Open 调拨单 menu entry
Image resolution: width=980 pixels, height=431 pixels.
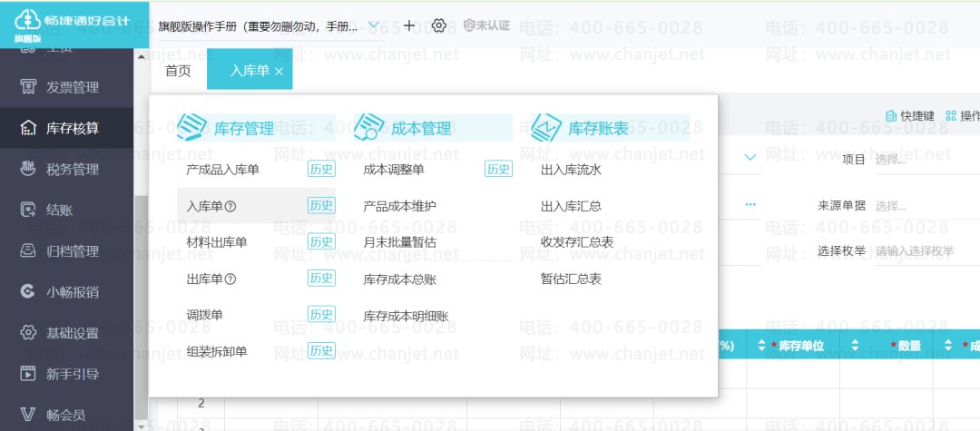coord(204,316)
